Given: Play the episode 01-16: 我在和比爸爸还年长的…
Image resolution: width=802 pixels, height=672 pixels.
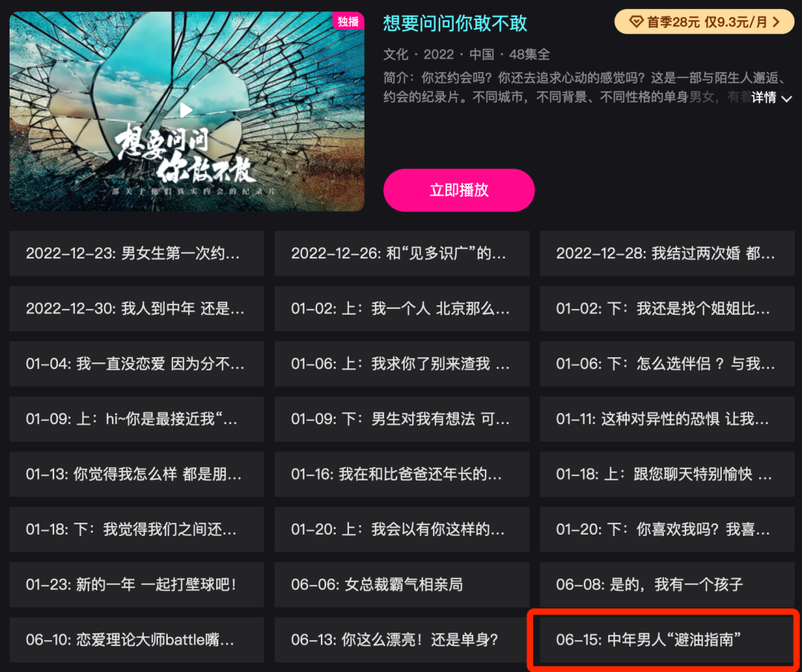Looking at the screenshot, I should point(402,474).
